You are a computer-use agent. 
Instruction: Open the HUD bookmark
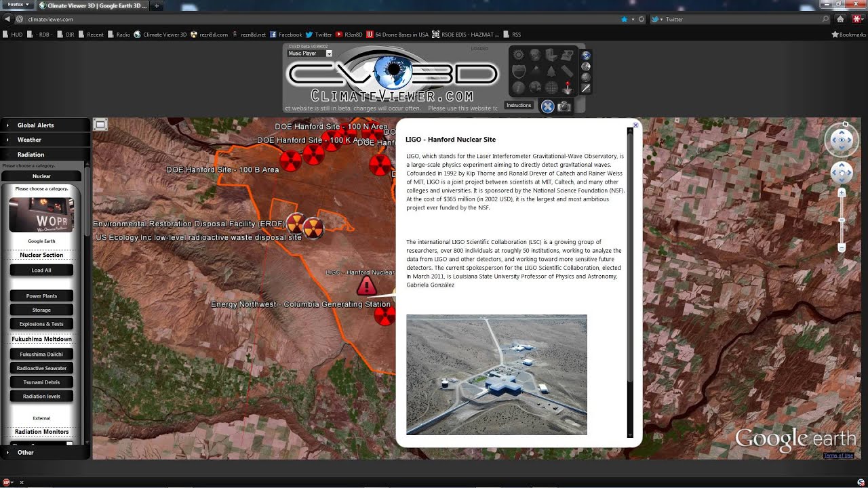[13, 35]
